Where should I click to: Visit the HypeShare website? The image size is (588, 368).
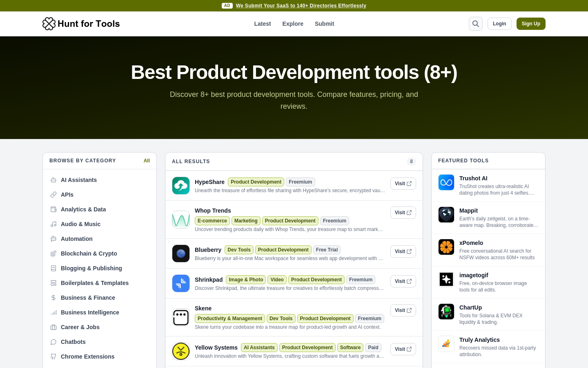pos(403,184)
